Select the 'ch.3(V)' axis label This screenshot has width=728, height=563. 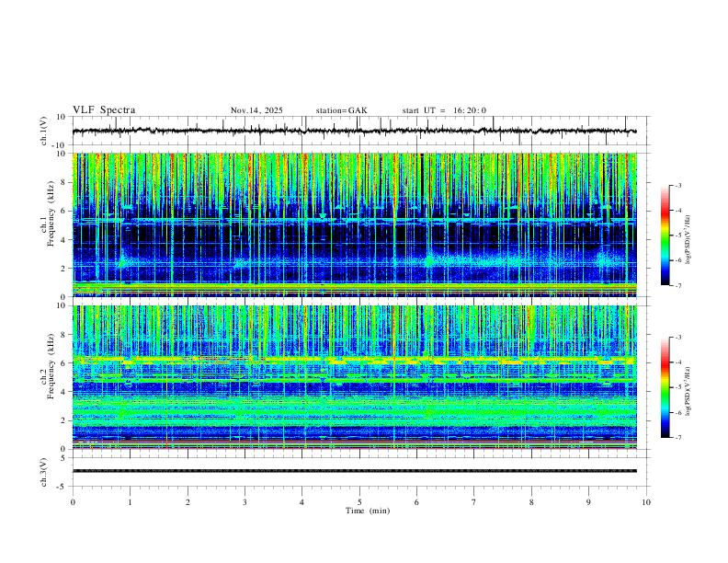44,472
